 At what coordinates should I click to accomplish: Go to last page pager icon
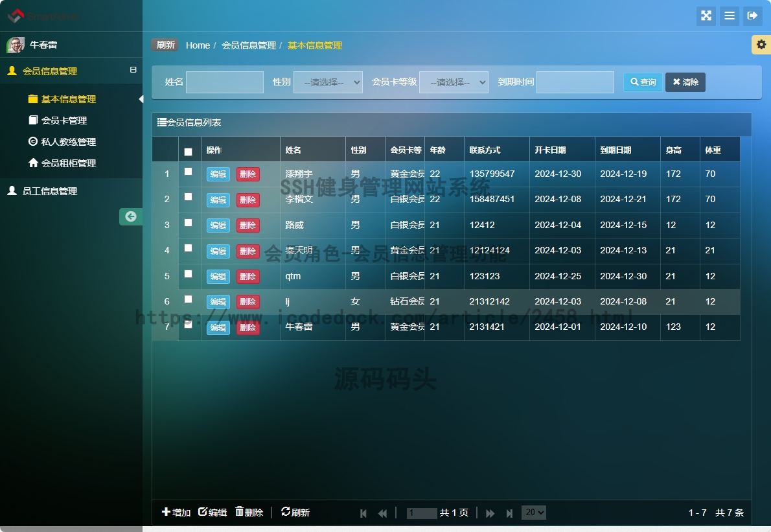coord(509,513)
